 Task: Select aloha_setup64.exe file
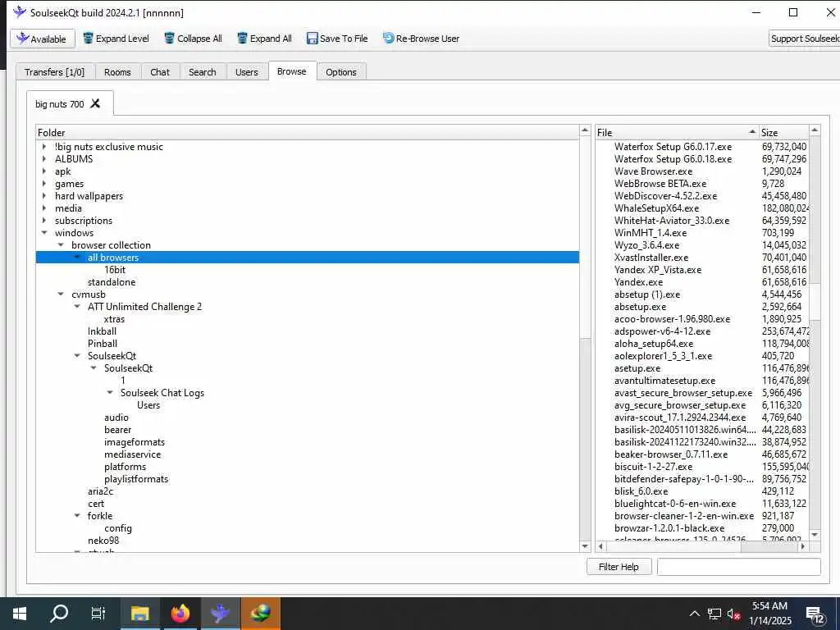(654, 344)
